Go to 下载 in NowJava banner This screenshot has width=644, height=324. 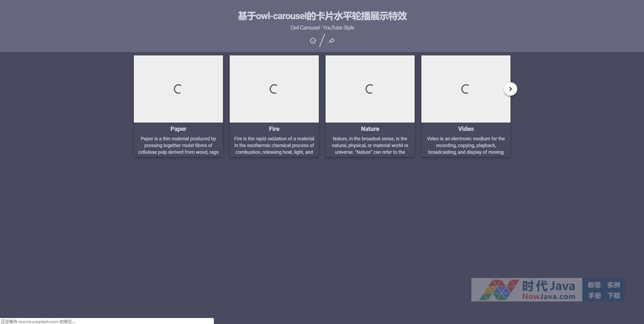pos(613,296)
